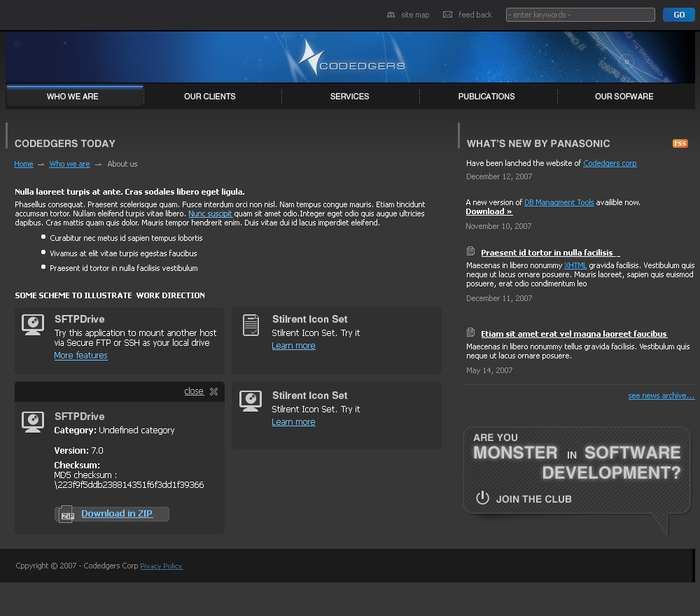Click the Codedgers logo in banner
Image resolution: width=700 pixels, height=616 pixels.
tap(351, 58)
